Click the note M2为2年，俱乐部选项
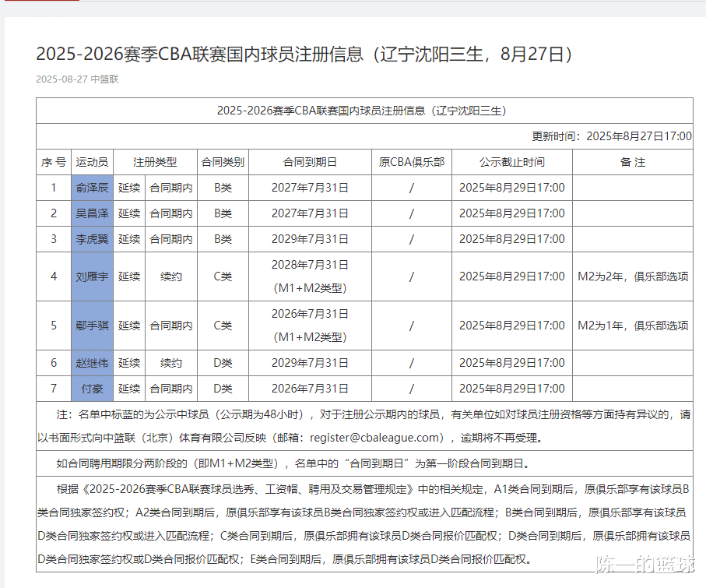 (633, 276)
